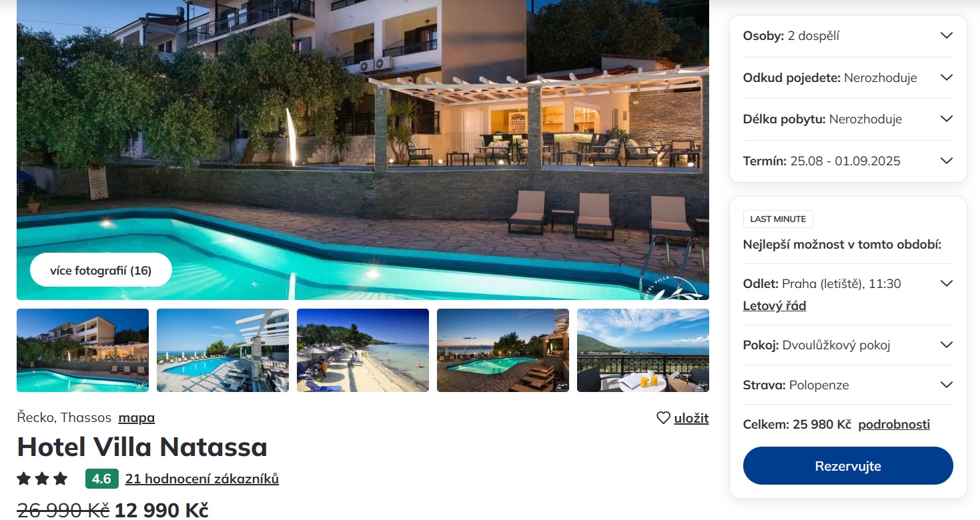Screen dimensions: 980x520
Task: Expand the Odlet Praha departure option
Action: [946, 283]
